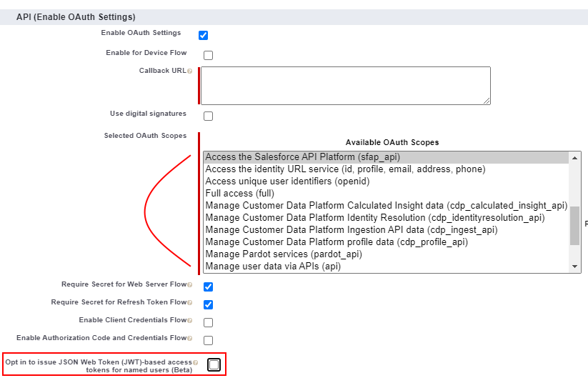Select the cdp_ingest_api scope
The height and width of the screenshot is (378, 588).
386,230
